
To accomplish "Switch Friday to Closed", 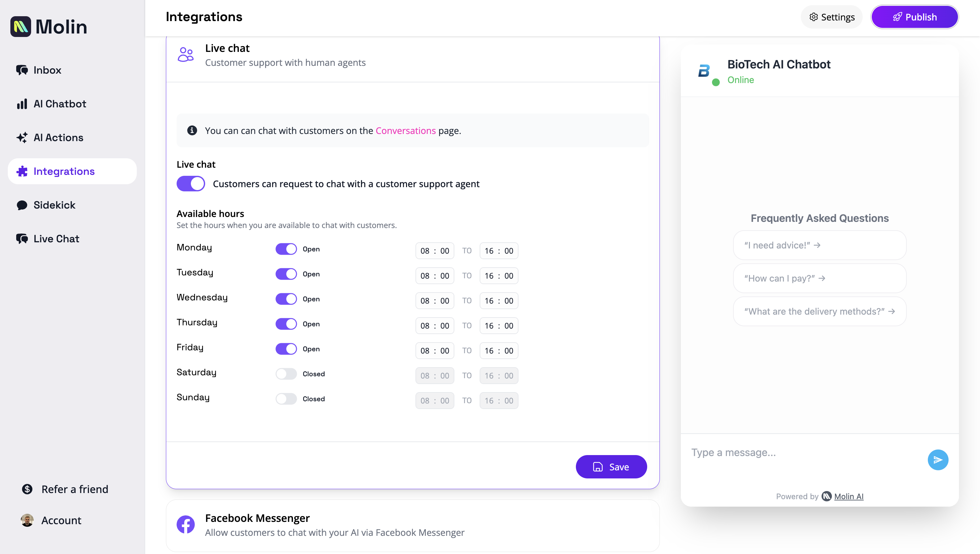I will pyautogui.click(x=286, y=348).
